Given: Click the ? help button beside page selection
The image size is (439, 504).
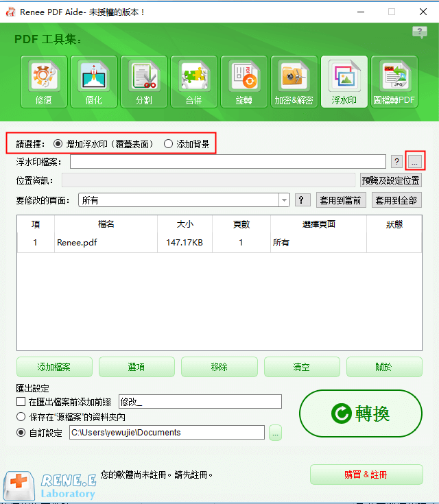Looking at the screenshot, I should 302,200.
